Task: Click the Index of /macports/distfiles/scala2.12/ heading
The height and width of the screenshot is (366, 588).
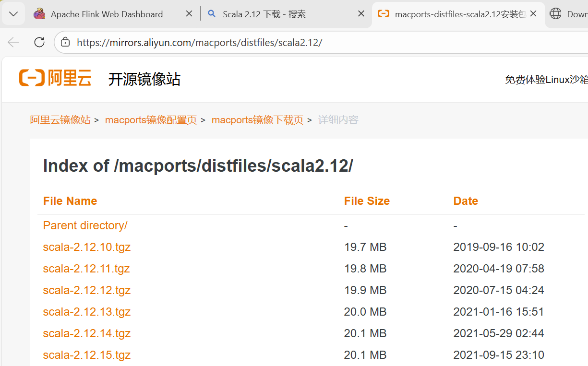Action: pos(198,166)
